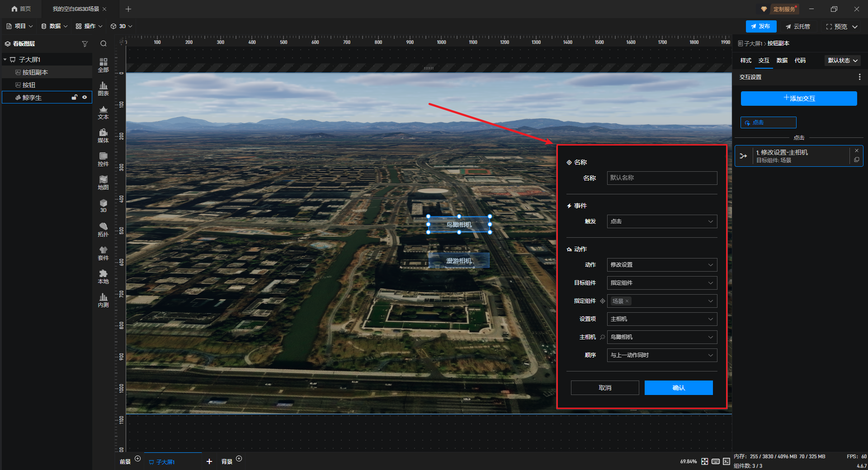868x470 pixels.
Task: Click the layer filter funnel icon
Action: (85, 44)
